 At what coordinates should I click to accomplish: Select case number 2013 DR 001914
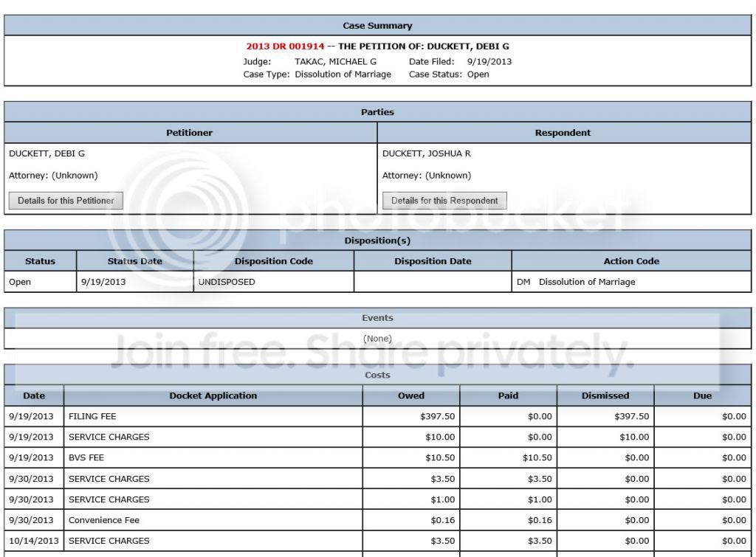click(x=285, y=46)
